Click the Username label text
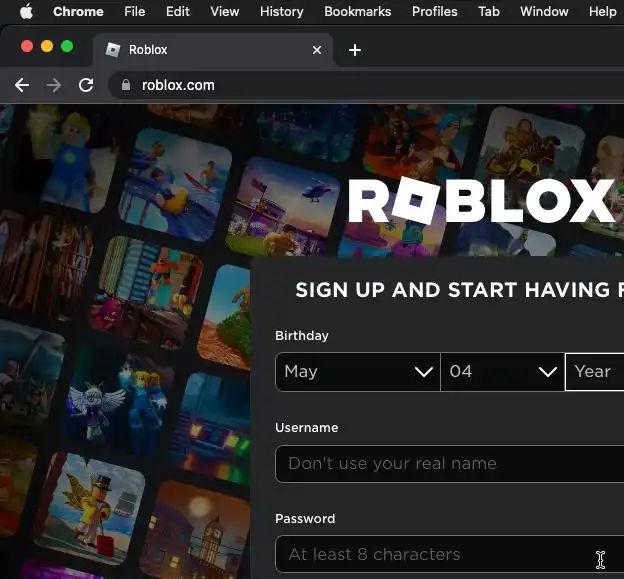This screenshot has height=579, width=624. 306,428
